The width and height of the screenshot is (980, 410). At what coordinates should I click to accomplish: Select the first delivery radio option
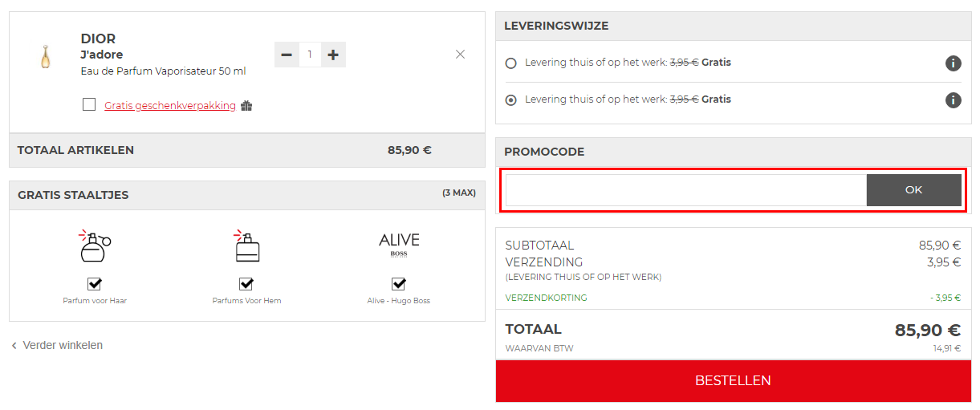(x=511, y=63)
